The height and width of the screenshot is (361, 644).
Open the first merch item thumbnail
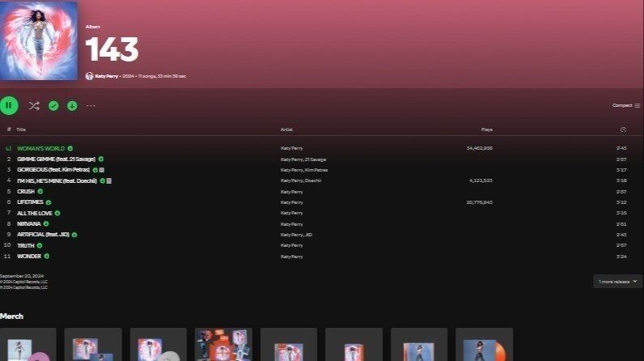click(28, 345)
